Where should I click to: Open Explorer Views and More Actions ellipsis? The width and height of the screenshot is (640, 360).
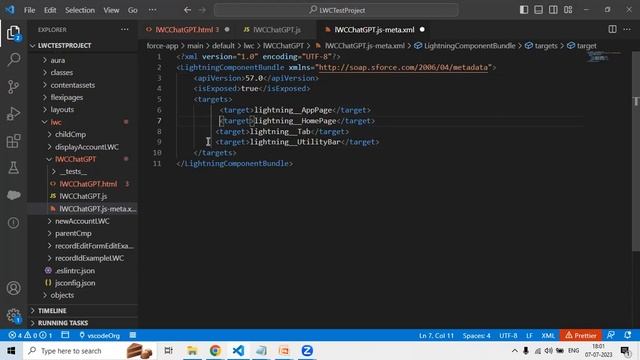click(x=124, y=29)
